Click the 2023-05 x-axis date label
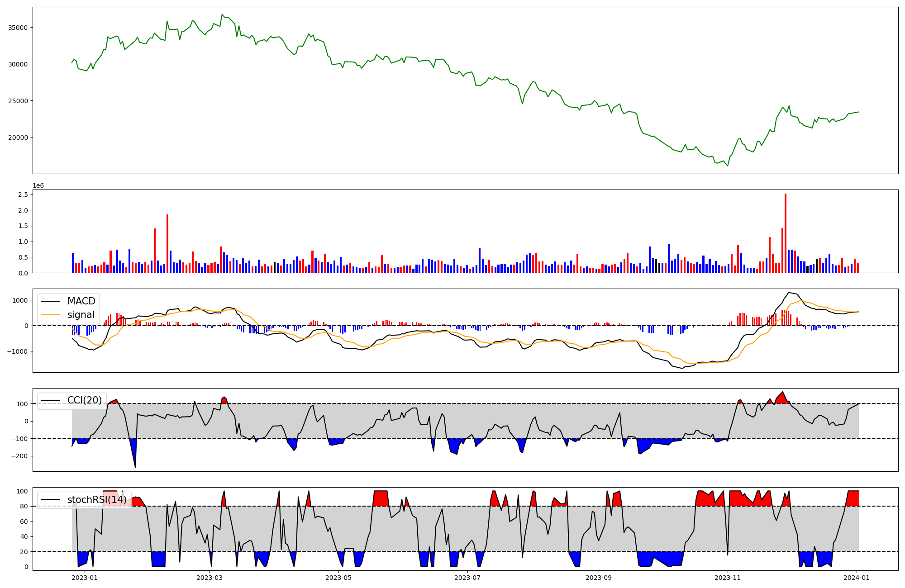 (338, 578)
